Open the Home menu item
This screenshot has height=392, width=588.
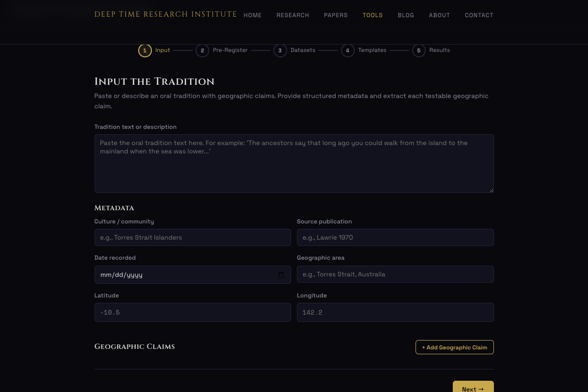coord(253,15)
